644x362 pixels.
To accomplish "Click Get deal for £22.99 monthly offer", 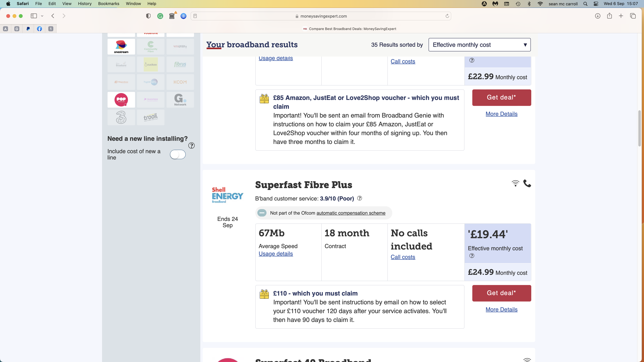I will [502, 97].
